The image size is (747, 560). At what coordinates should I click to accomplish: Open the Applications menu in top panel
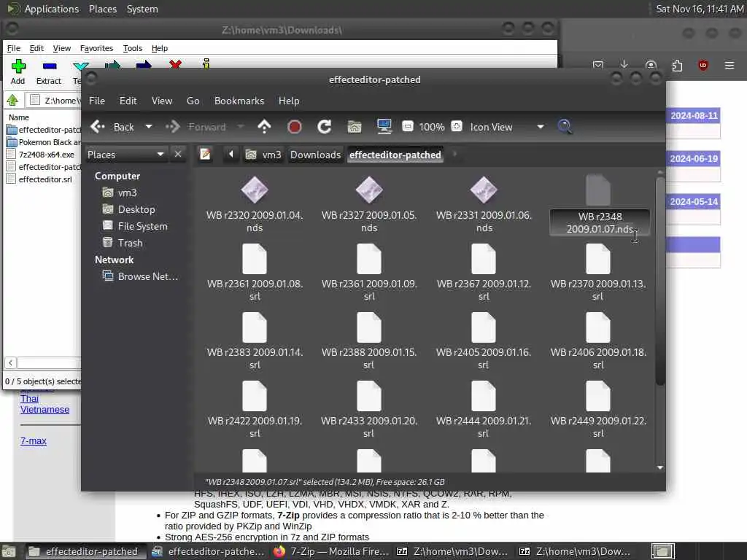coord(52,9)
